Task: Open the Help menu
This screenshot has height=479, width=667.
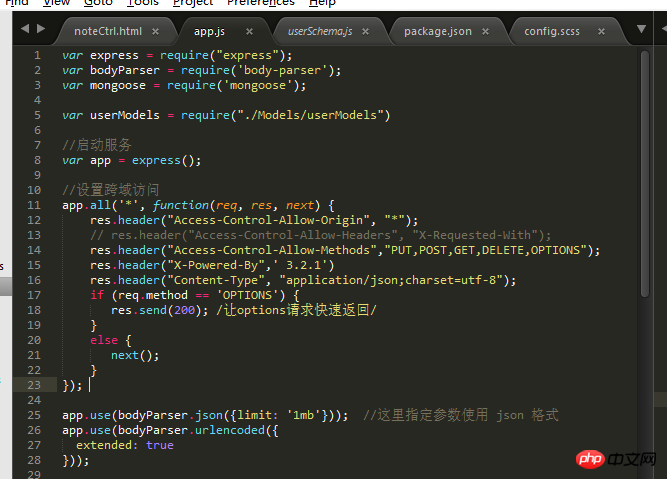Action: [322, 3]
